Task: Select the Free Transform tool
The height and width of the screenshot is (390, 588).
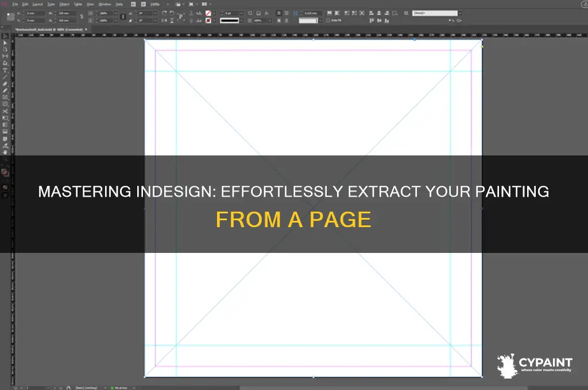Action: pyautogui.click(x=5, y=118)
